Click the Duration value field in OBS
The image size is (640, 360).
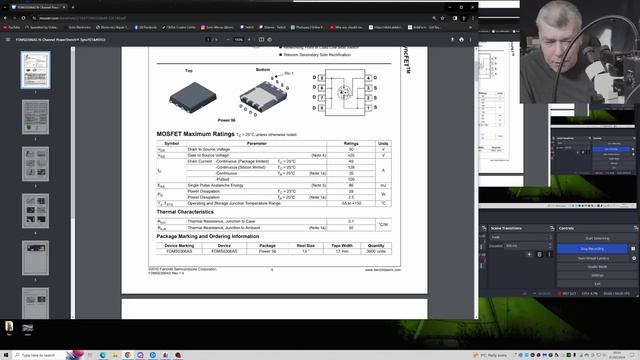pos(529,246)
